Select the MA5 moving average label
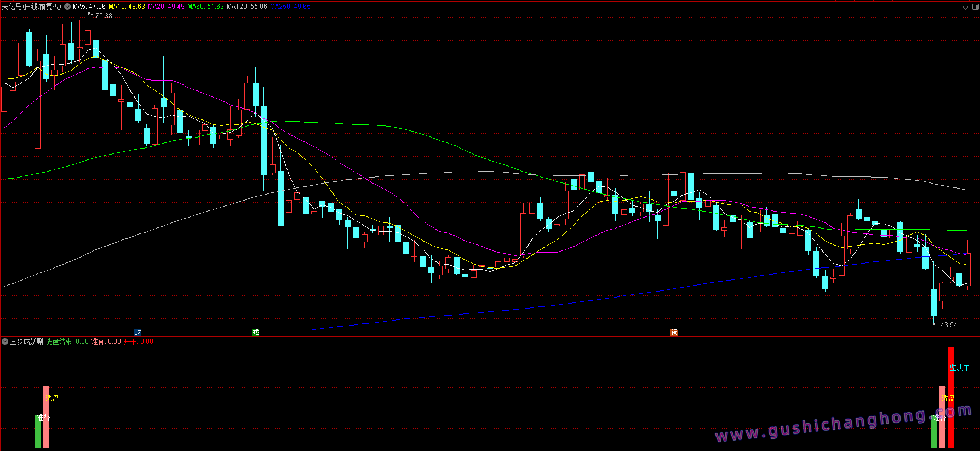 [89, 7]
